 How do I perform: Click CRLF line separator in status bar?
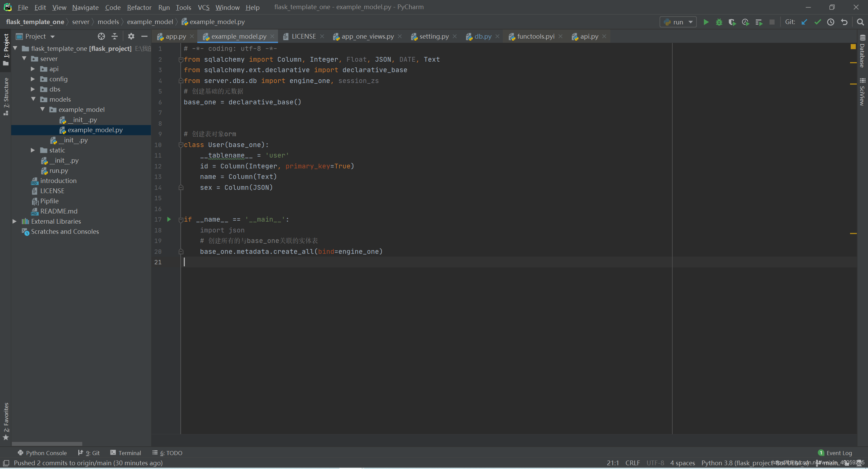pos(632,463)
